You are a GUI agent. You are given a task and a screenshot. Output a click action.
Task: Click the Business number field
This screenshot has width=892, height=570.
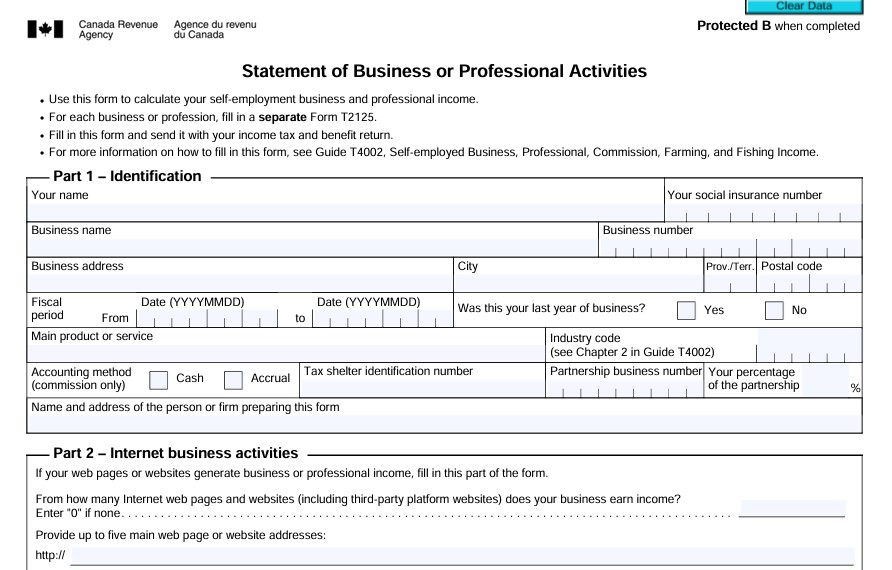pyautogui.click(x=728, y=249)
